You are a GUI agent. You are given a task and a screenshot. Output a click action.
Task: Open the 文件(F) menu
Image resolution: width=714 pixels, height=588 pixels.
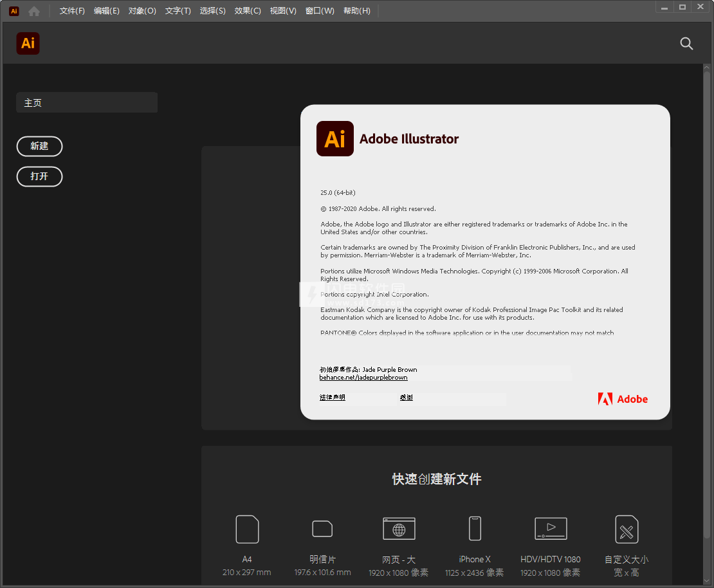(x=71, y=10)
